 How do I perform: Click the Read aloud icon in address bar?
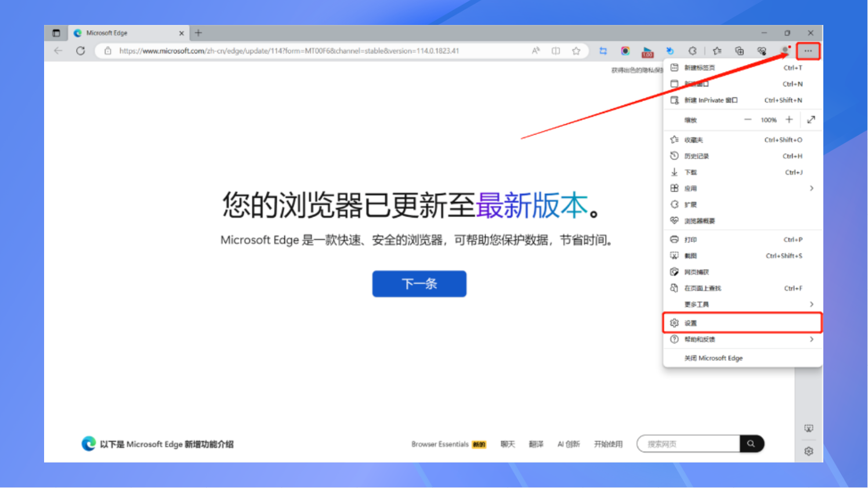(x=536, y=51)
